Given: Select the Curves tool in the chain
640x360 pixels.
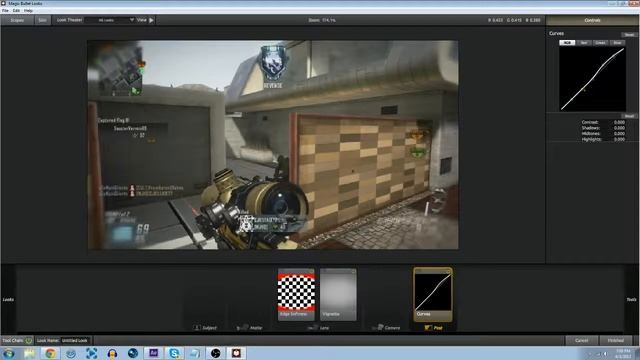Looking at the screenshot, I should [433, 294].
